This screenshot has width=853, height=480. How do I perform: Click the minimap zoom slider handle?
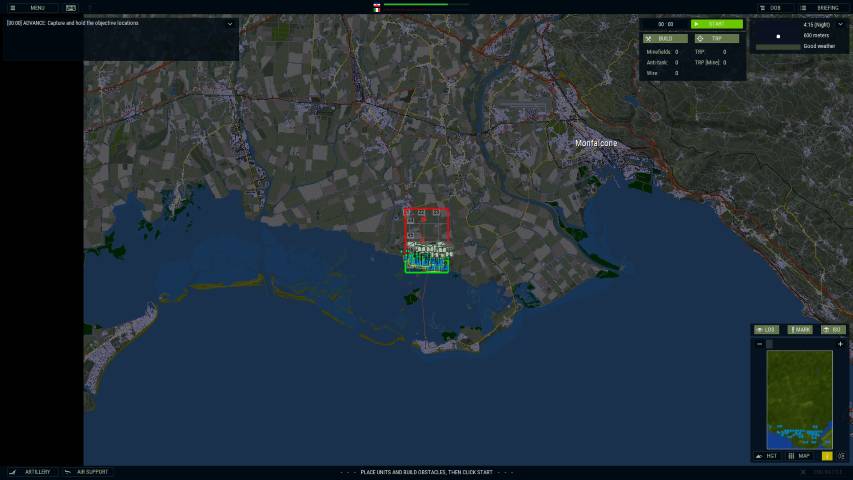[x=769, y=344]
